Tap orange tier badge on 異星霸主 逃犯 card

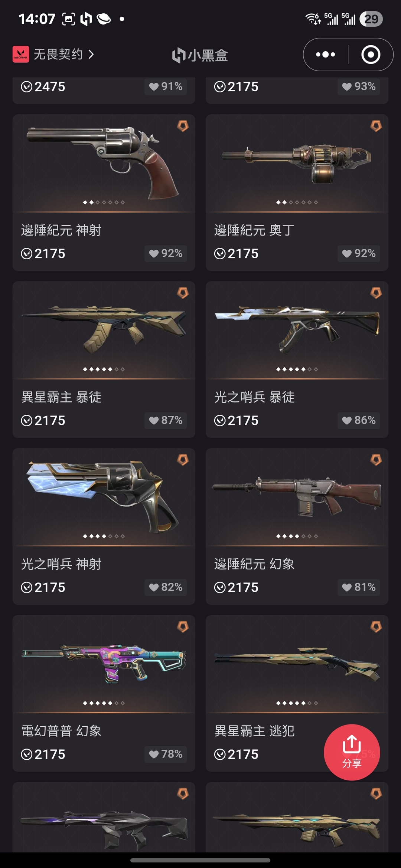point(376,627)
